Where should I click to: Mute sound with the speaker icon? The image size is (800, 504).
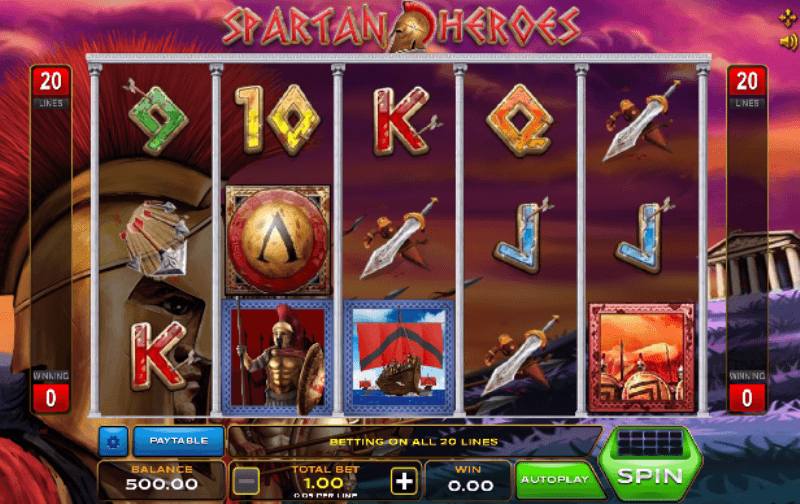point(788,42)
